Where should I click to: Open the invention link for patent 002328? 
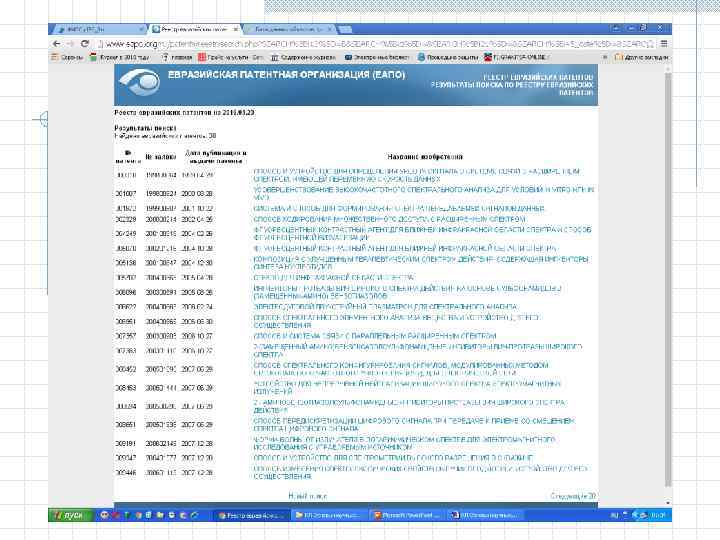[389, 219]
